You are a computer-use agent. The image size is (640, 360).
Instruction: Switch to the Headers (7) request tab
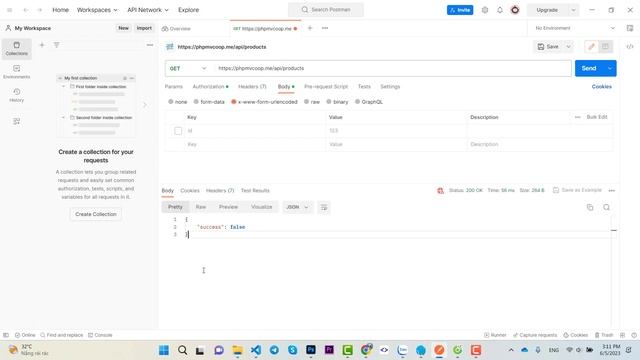click(252, 87)
